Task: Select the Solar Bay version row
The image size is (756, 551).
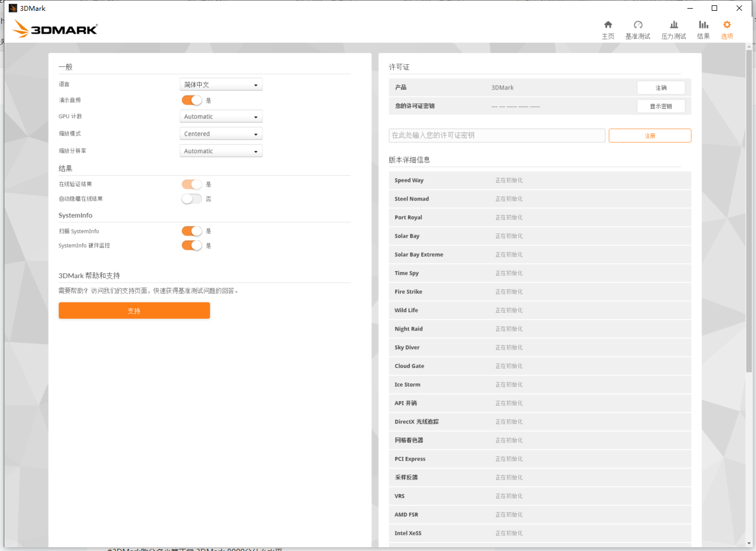Action: [540, 236]
